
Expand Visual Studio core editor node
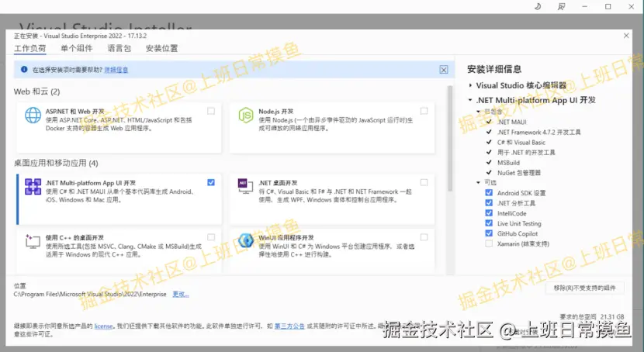(x=470, y=85)
